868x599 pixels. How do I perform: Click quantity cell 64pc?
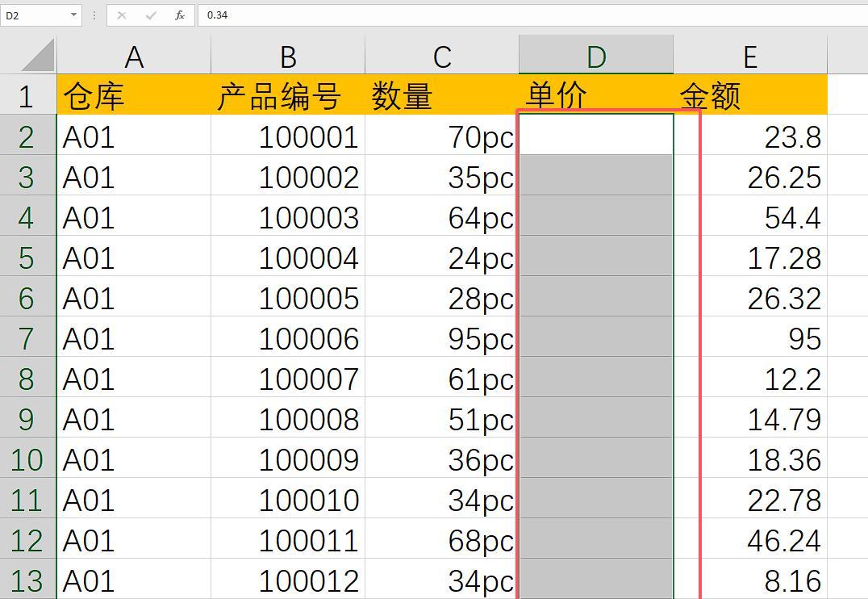(442, 216)
